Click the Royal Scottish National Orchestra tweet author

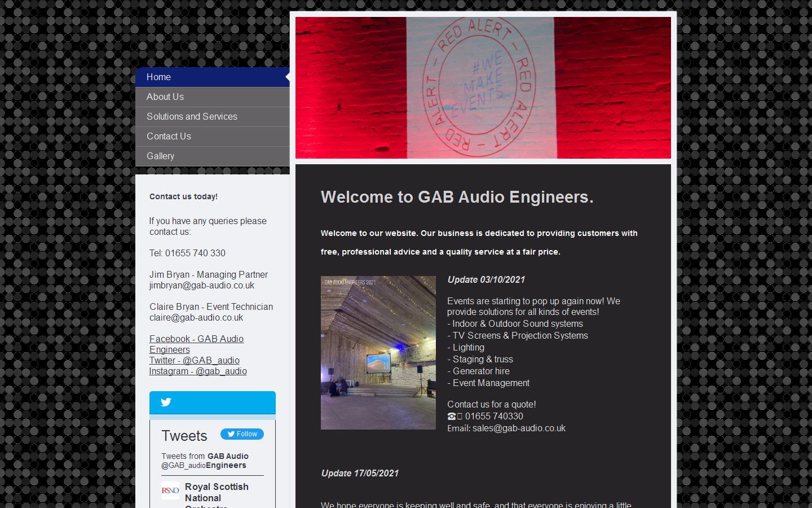point(217,492)
